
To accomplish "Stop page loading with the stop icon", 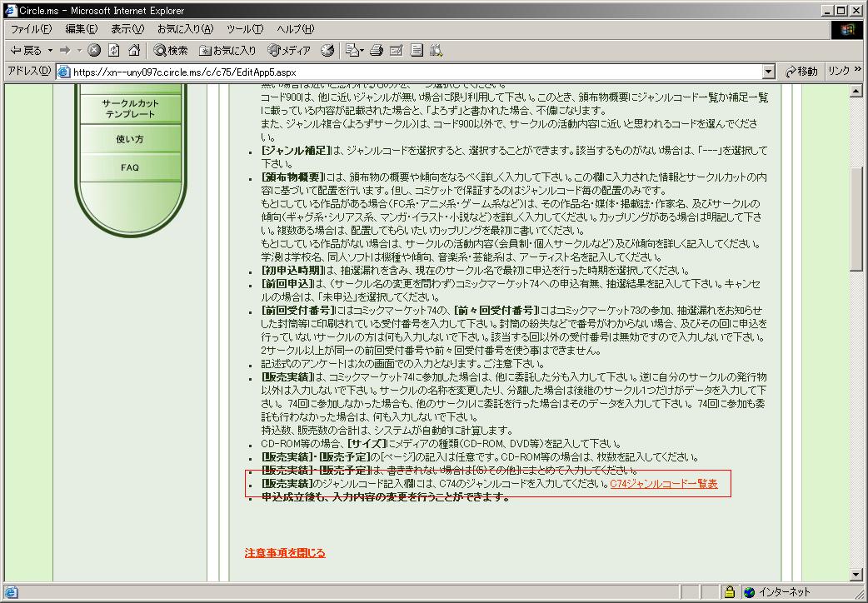I will coord(94,50).
